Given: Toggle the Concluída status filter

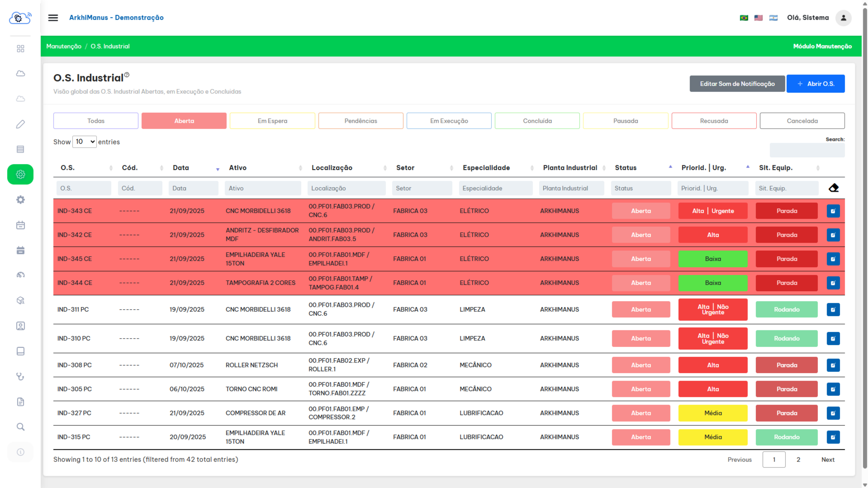Looking at the screenshot, I should pos(537,121).
